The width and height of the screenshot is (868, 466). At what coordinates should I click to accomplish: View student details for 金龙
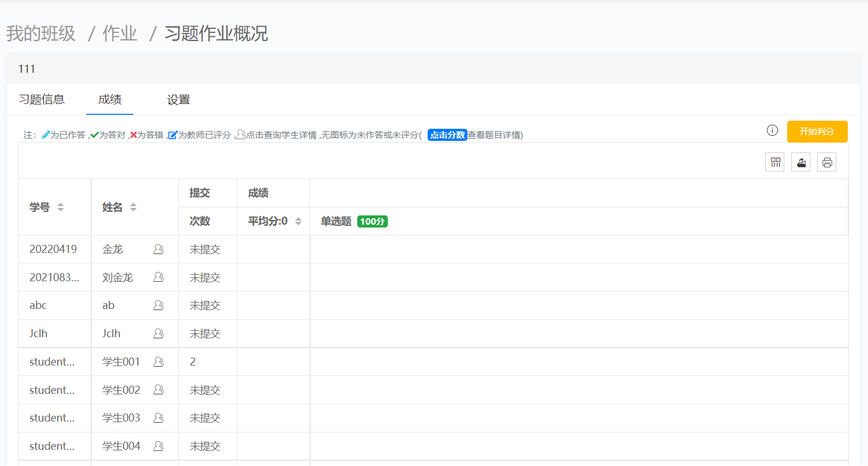pyautogui.click(x=159, y=249)
